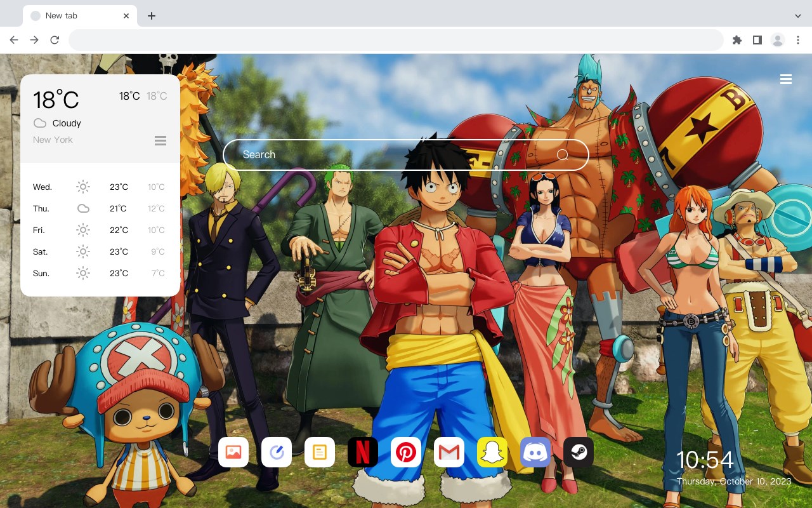Open the browser Extensions puzzle icon

coord(737,40)
